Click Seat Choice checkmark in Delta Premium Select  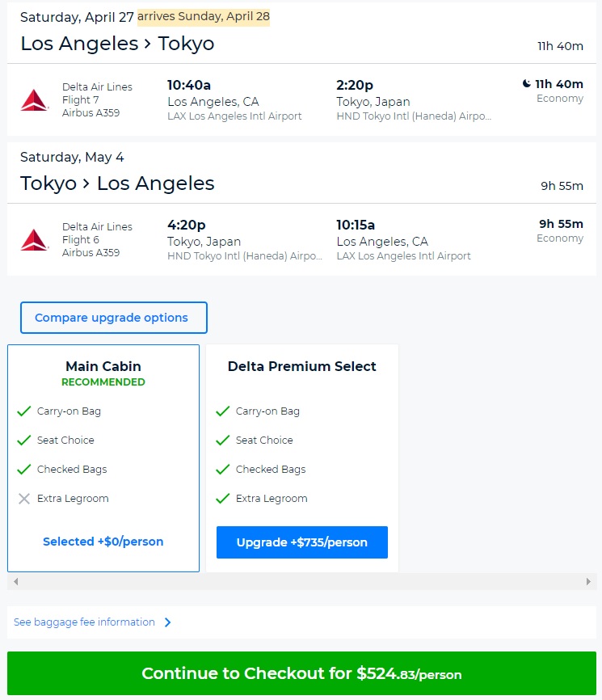tap(223, 441)
